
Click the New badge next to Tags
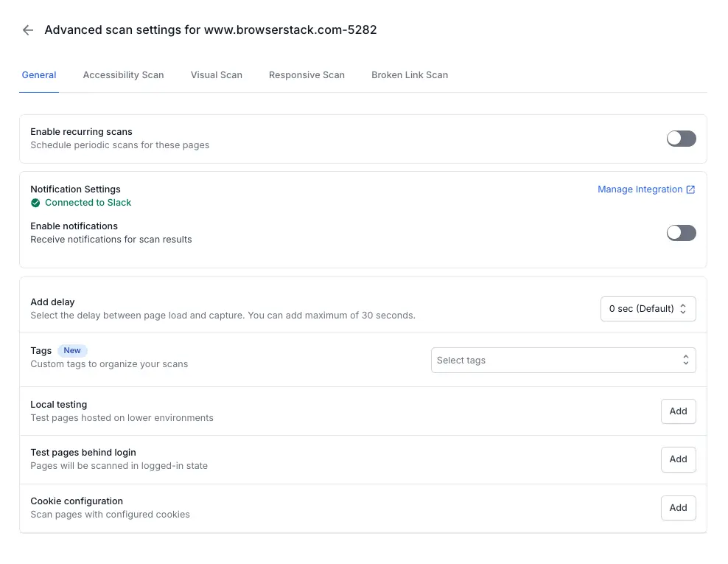pos(72,351)
